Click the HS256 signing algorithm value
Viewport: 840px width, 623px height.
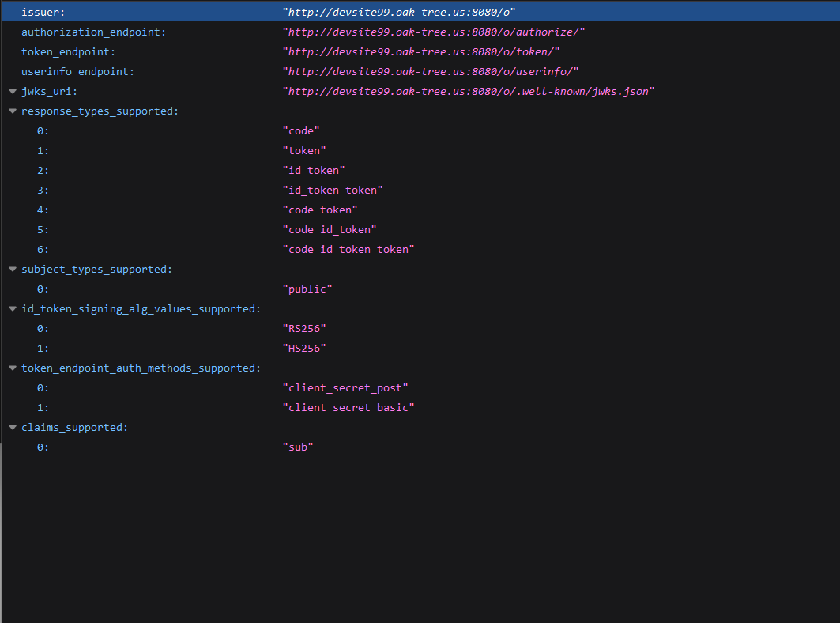[x=304, y=348]
